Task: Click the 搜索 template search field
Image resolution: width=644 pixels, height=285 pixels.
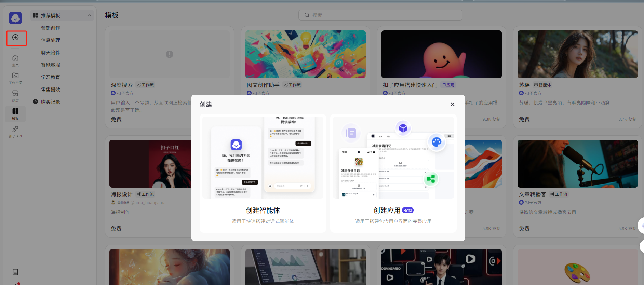Action: [x=380, y=15]
